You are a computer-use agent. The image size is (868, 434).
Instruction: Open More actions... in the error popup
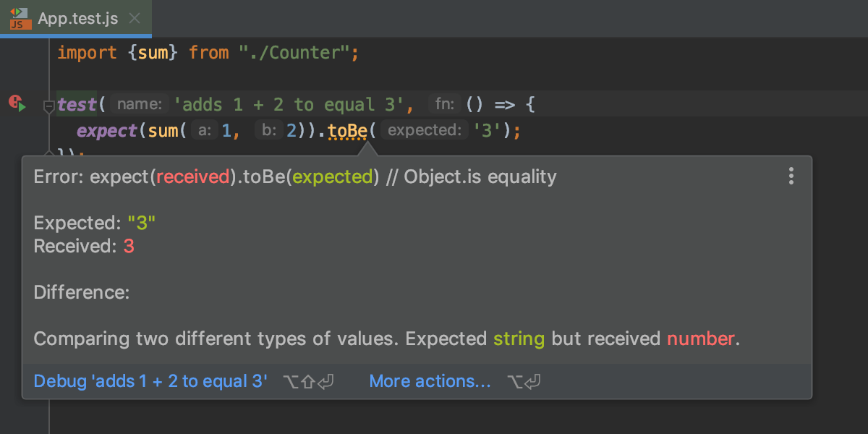tap(430, 380)
